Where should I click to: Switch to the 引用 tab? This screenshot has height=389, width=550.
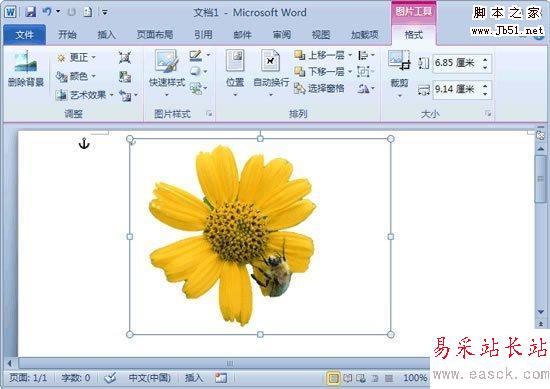pyautogui.click(x=203, y=34)
